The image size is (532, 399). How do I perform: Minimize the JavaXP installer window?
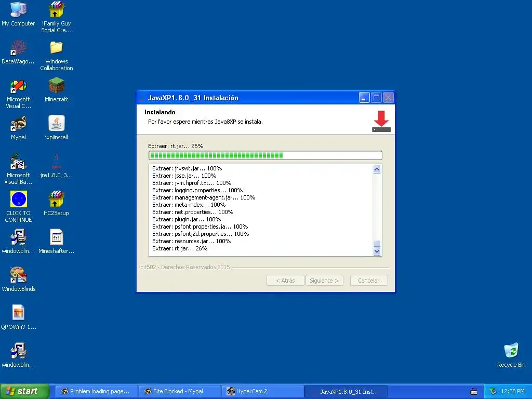[x=364, y=98]
